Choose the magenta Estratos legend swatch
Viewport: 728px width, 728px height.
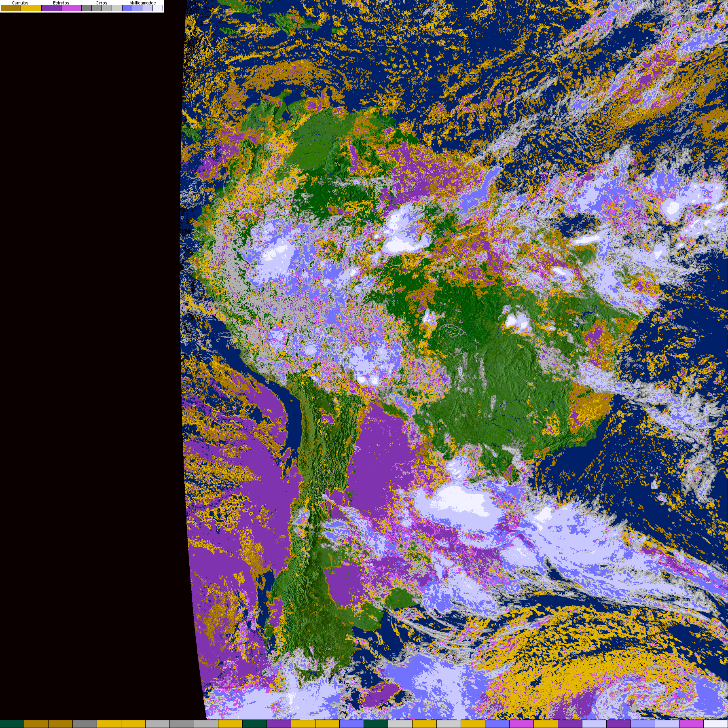pos(72,8)
